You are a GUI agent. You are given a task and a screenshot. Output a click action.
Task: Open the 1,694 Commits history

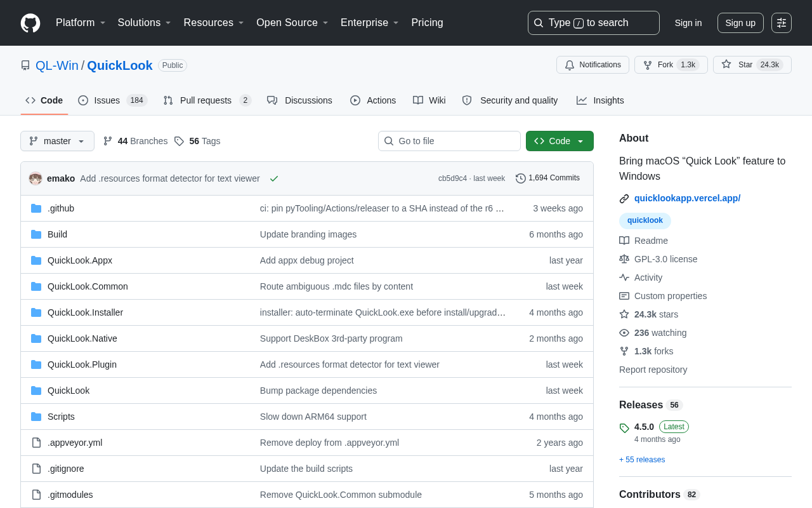(547, 178)
